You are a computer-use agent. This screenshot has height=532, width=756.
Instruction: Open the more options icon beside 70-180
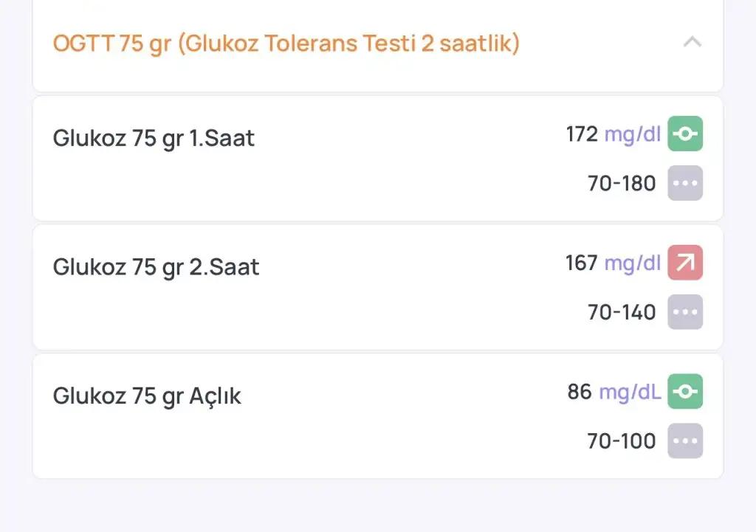685,183
